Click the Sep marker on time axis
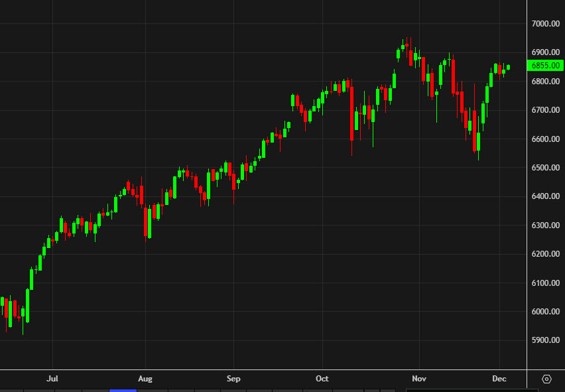565x392 pixels. [x=233, y=379]
